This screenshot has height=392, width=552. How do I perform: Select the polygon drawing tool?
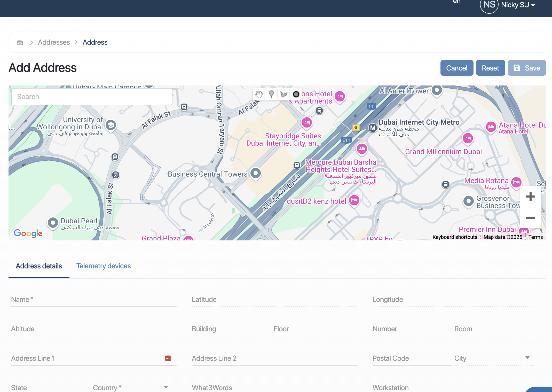[x=283, y=95]
